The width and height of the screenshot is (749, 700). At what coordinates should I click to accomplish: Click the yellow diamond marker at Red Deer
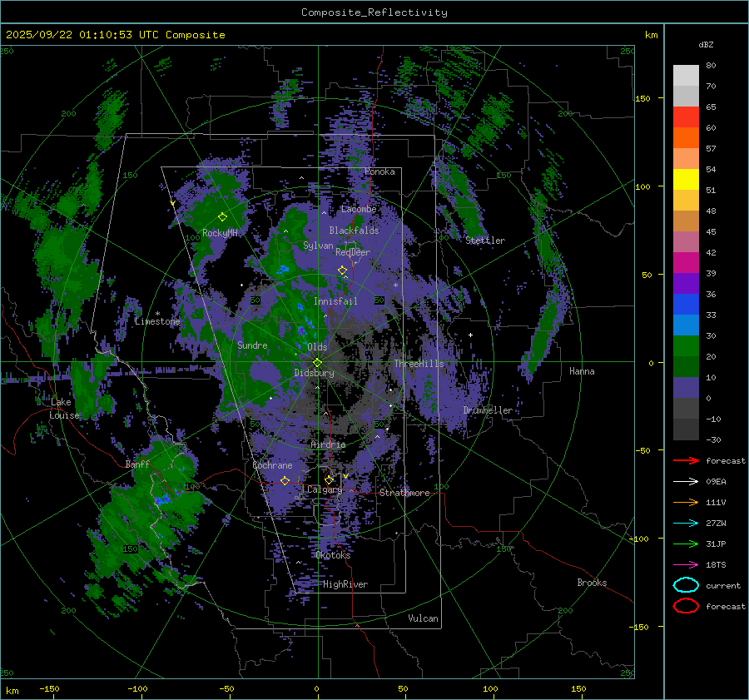pos(342,270)
